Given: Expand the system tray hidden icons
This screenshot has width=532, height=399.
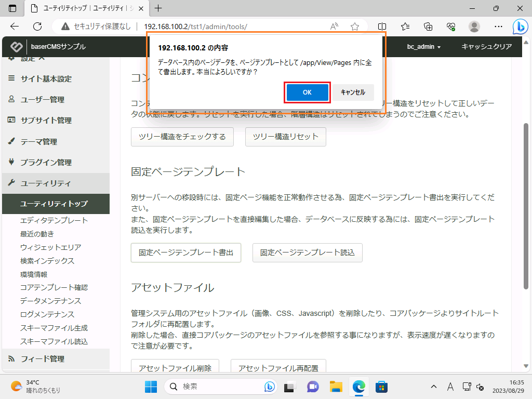Looking at the screenshot, I should coord(434,387).
